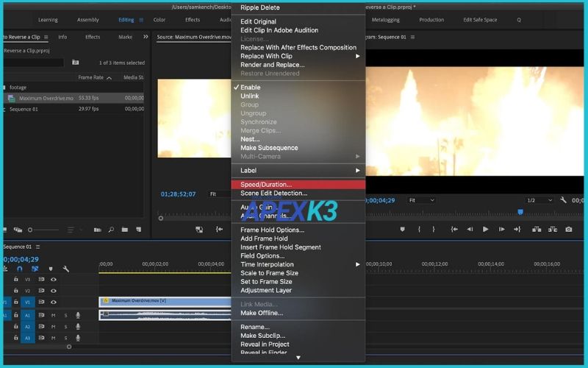Click the Export Frame camera icon
588x368 pixels.
(x=568, y=230)
